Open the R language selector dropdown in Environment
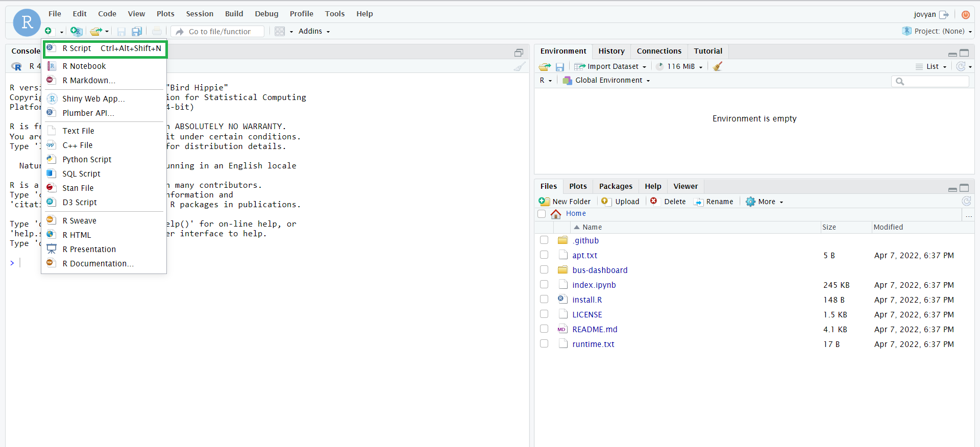 click(x=546, y=80)
